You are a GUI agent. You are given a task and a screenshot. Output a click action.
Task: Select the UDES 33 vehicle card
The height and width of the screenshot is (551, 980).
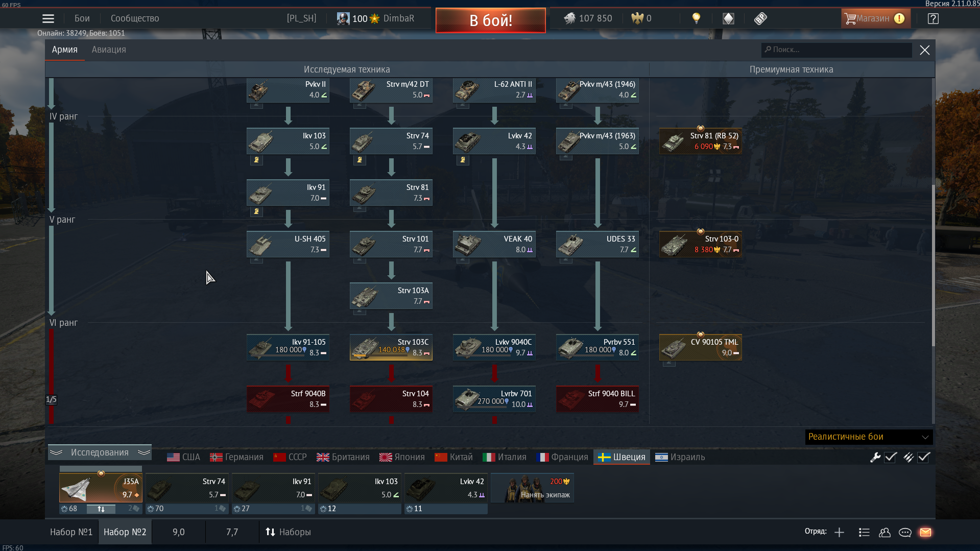tap(597, 244)
